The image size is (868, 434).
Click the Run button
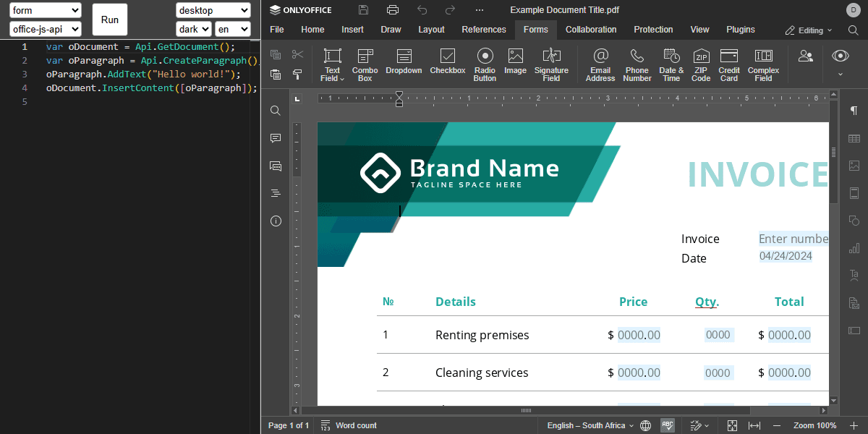pyautogui.click(x=110, y=20)
